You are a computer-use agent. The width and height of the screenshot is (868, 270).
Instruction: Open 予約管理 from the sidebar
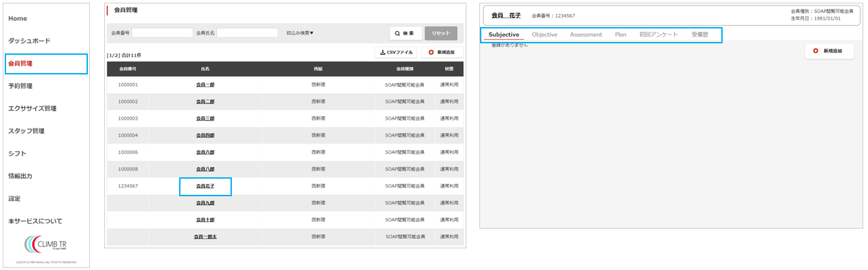[20, 86]
